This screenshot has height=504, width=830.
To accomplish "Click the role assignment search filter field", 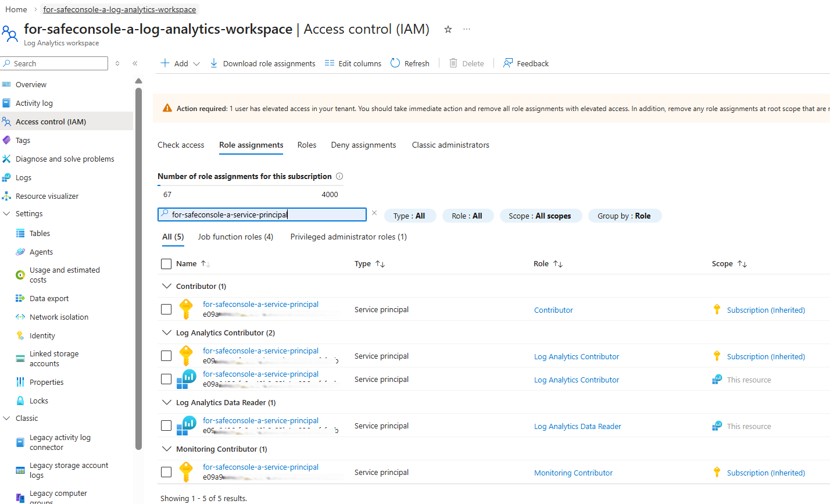I will tap(262, 215).
